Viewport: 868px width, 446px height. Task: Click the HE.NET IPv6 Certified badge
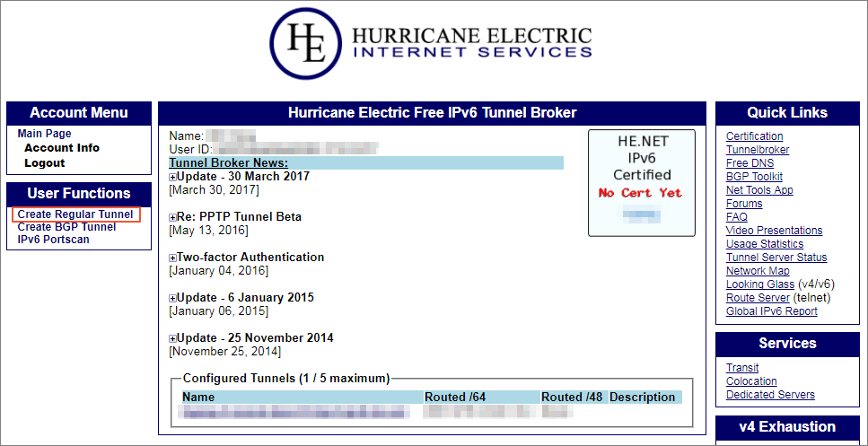coord(641,183)
